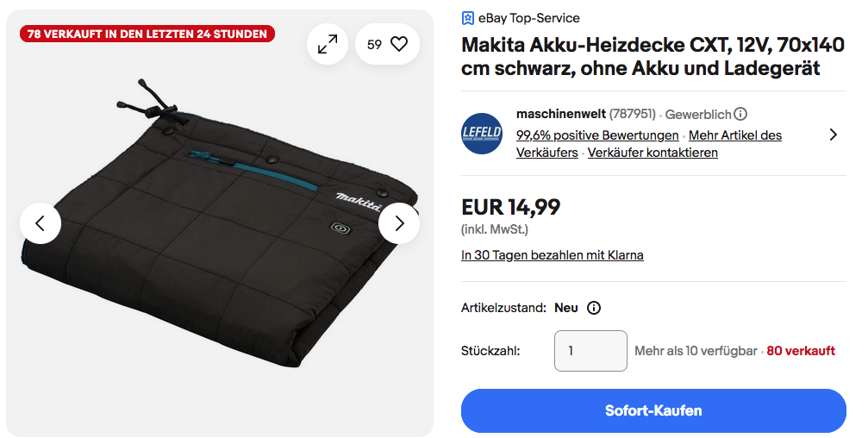Image resolution: width=868 pixels, height=438 pixels.
Task: Click seller feedback count 787951
Action: click(x=632, y=114)
